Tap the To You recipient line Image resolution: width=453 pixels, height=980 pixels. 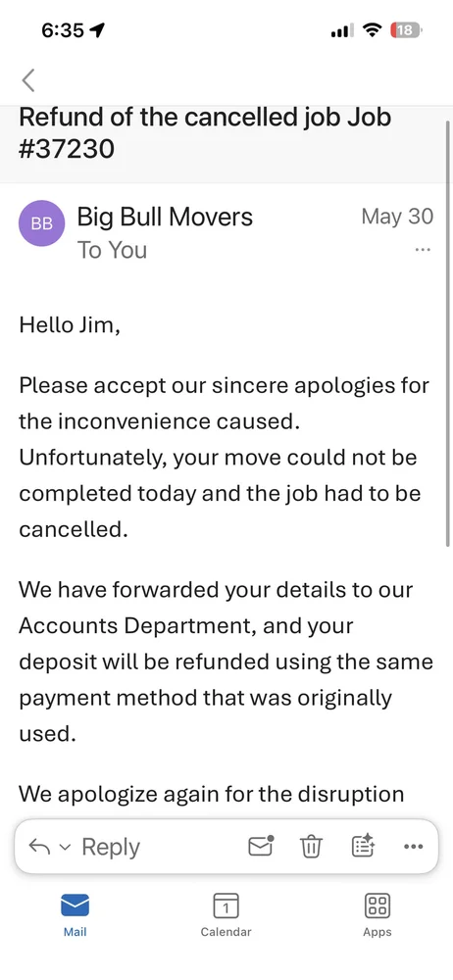[x=112, y=250]
